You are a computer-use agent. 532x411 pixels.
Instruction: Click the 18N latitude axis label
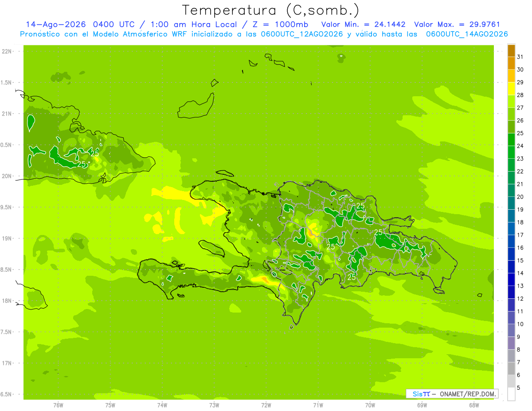click(x=7, y=301)
